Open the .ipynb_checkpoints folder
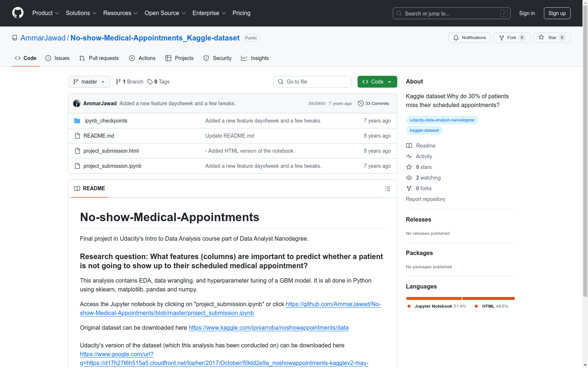Screen dimensions: 588x368 [105, 121]
